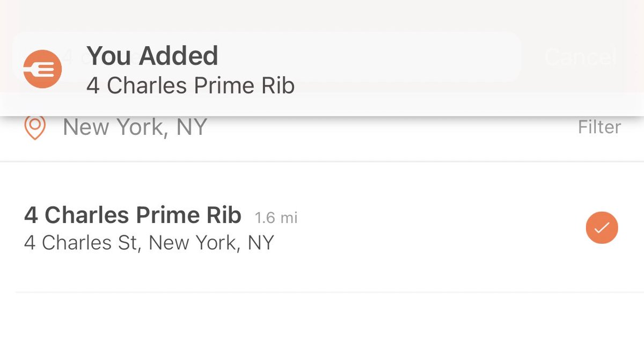The height and width of the screenshot is (362, 644).
Task: Tap the 1.6 mi distance label
Action: tap(276, 218)
